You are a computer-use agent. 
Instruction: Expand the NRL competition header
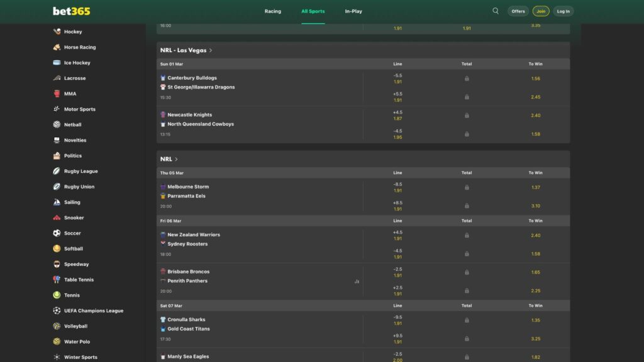(169, 160)
